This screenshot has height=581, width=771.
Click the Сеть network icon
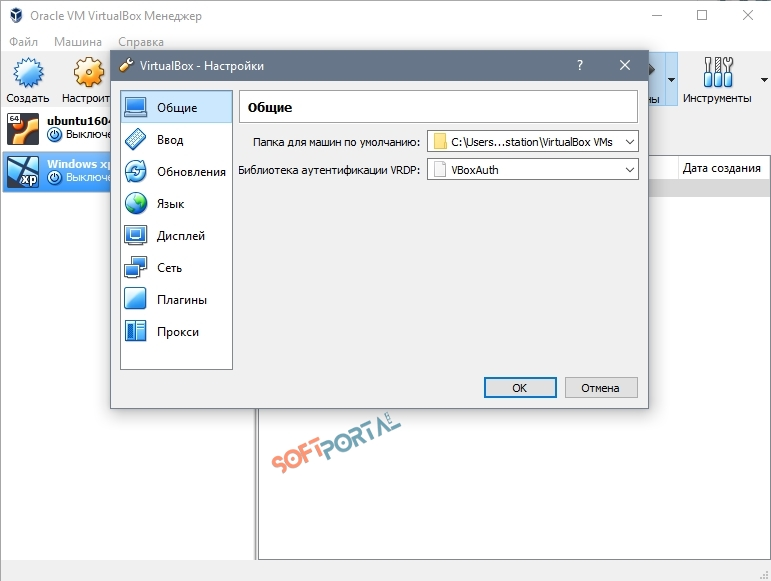[135, 267]
